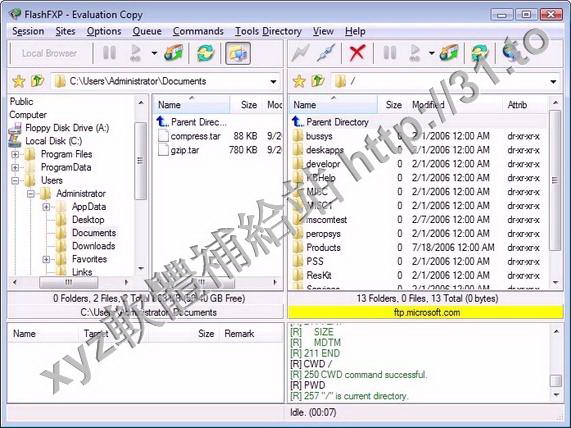Open the Help menu
This screenshot has height=428, width=571.
point(355,31)
